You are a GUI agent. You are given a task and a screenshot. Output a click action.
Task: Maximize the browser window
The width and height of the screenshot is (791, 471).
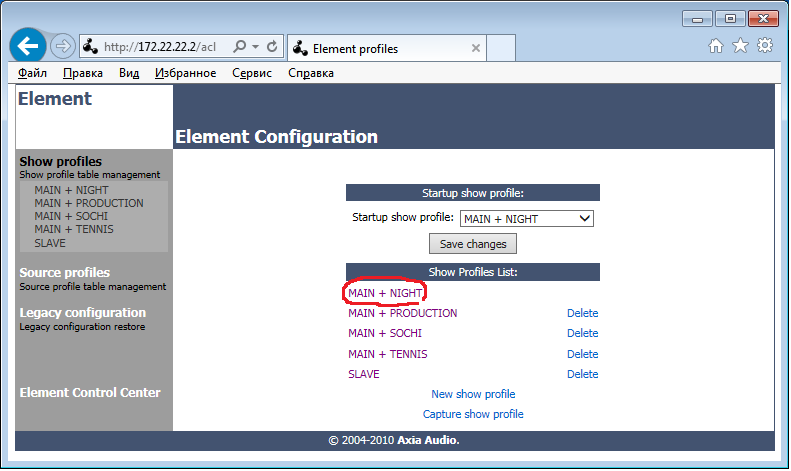tap(730, 19)
